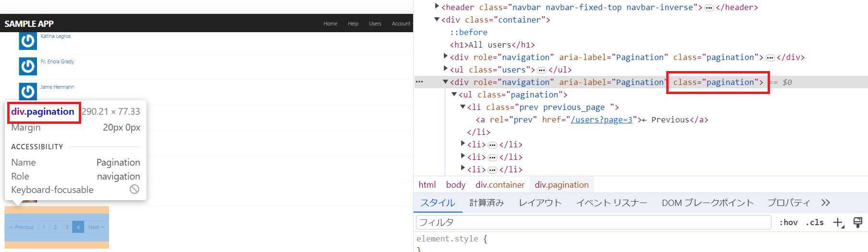868x252 pixels.
Task: Expand collapsed header ellipsis badge
Action: coord(709,8)
